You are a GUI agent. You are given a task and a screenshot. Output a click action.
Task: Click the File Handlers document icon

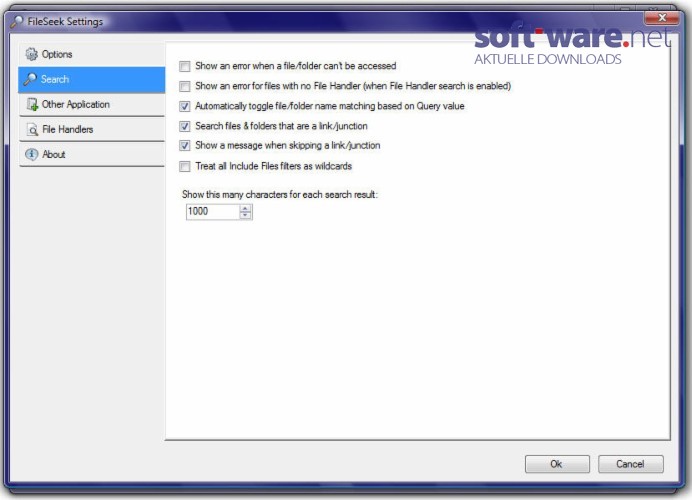tap(32, 129)
